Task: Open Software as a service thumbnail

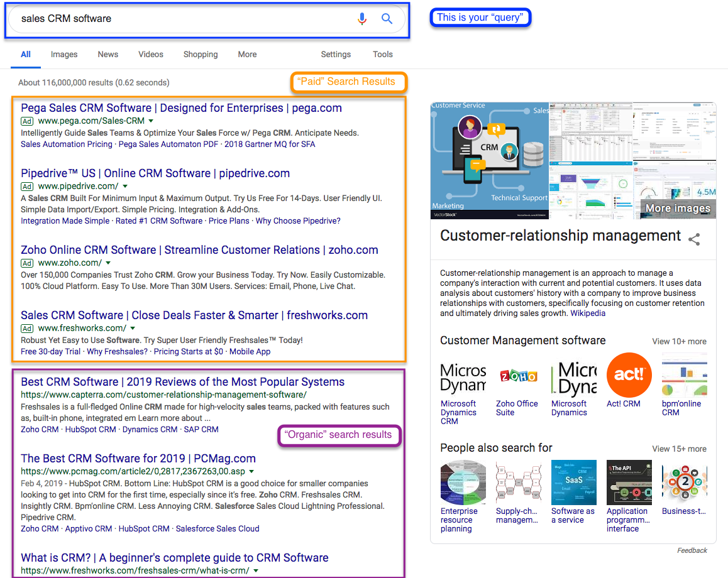Action: [x=574, y=483]
